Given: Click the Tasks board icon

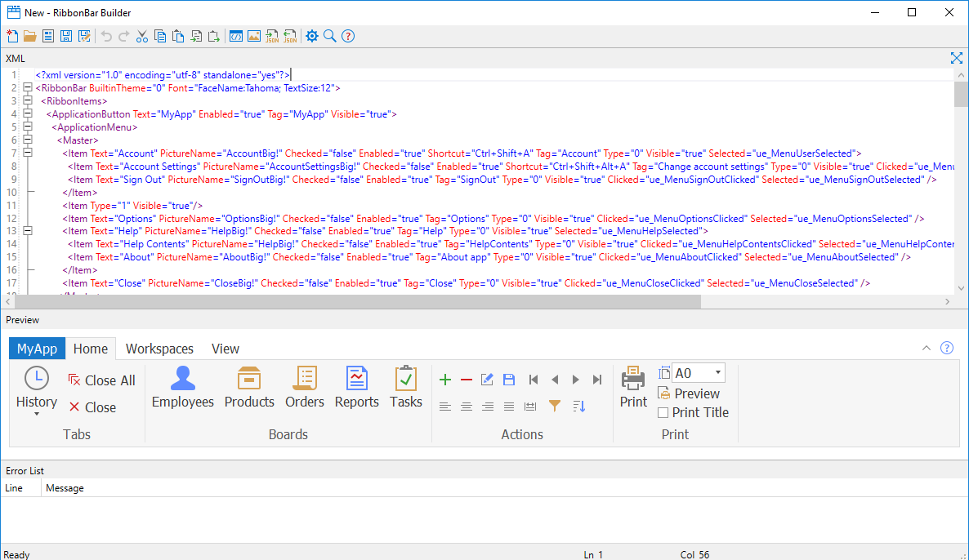Looking at the screenshot, I should 406,380.
